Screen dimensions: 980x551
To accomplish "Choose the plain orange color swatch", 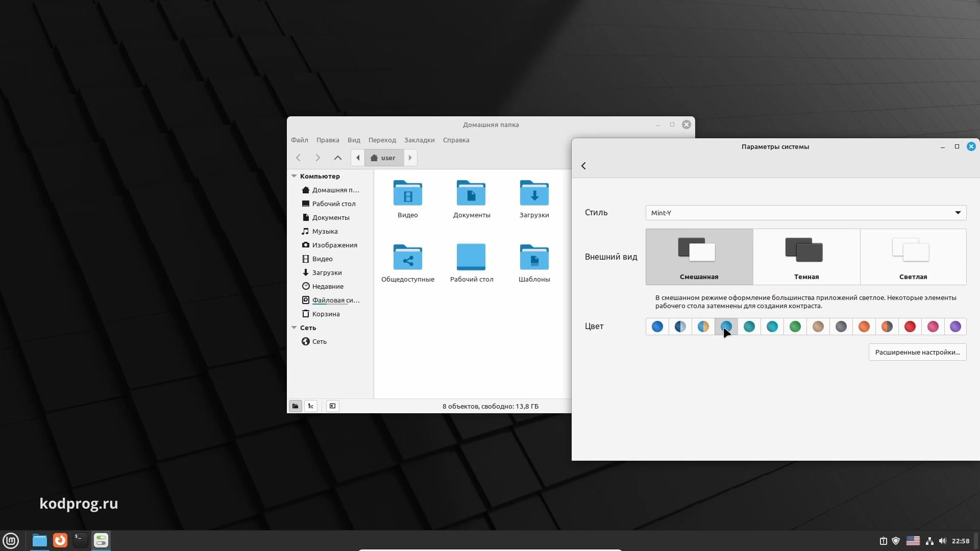I will click(x=864, y=327).
